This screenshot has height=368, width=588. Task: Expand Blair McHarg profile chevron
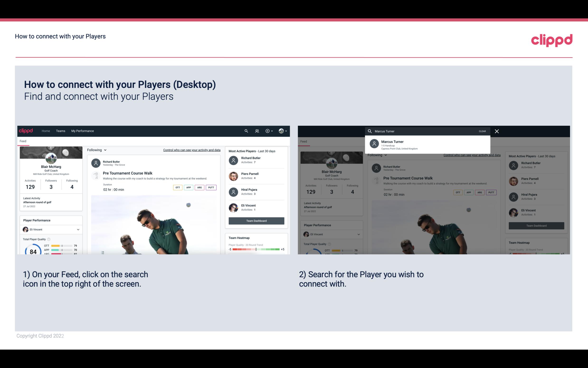click(287, 131)
